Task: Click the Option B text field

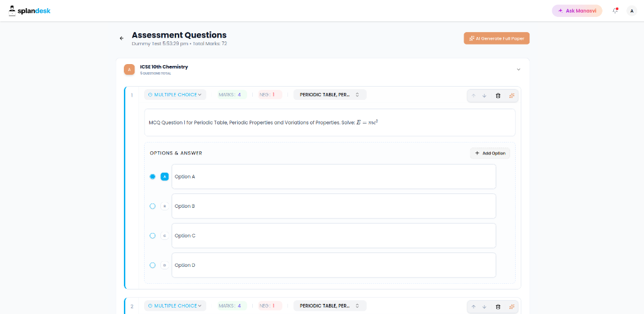Action: point(333,206)
